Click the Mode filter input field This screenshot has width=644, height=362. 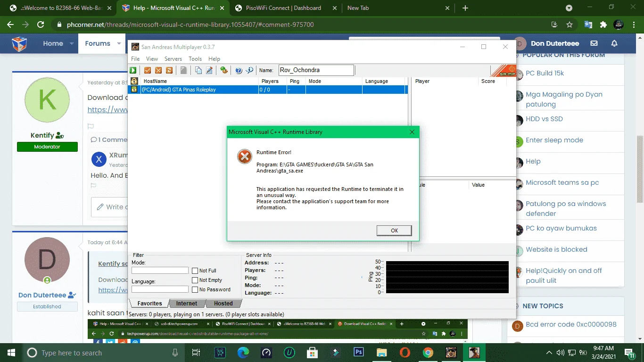[160, 271]
